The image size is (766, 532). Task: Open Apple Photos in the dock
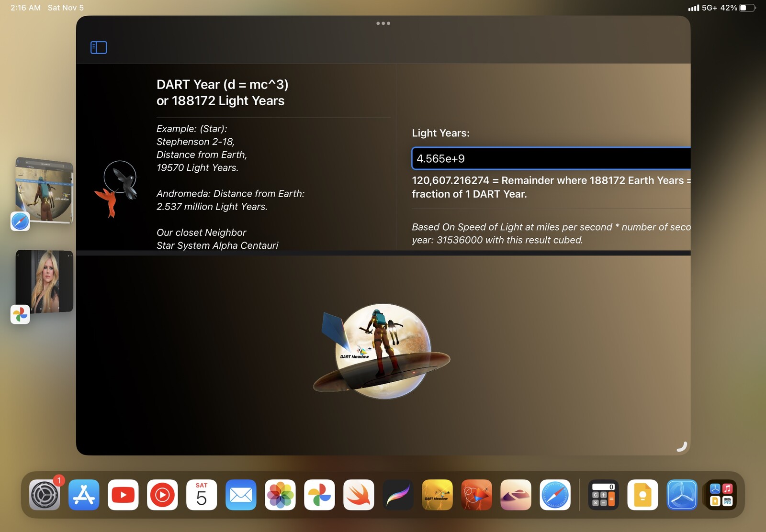click(280, 495)
